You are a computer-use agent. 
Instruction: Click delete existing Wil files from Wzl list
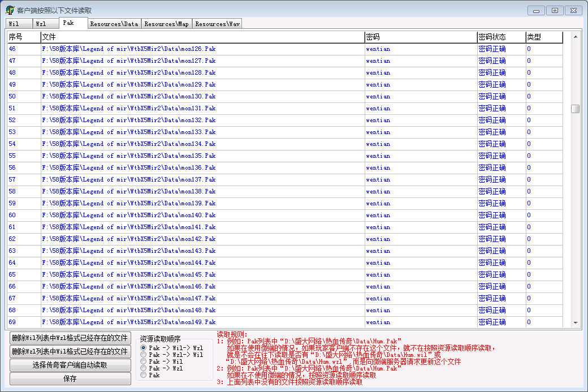pos(70,352)
